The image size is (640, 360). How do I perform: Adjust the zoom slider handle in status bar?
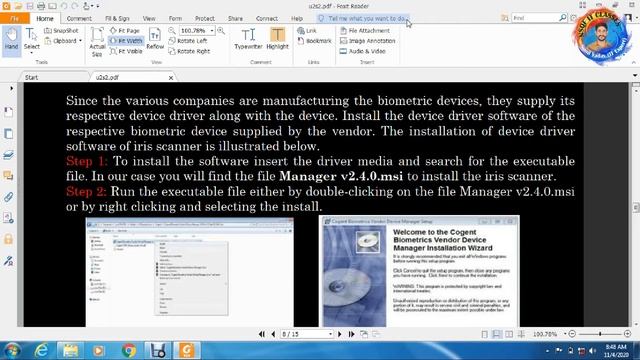(x=600, y=334)
